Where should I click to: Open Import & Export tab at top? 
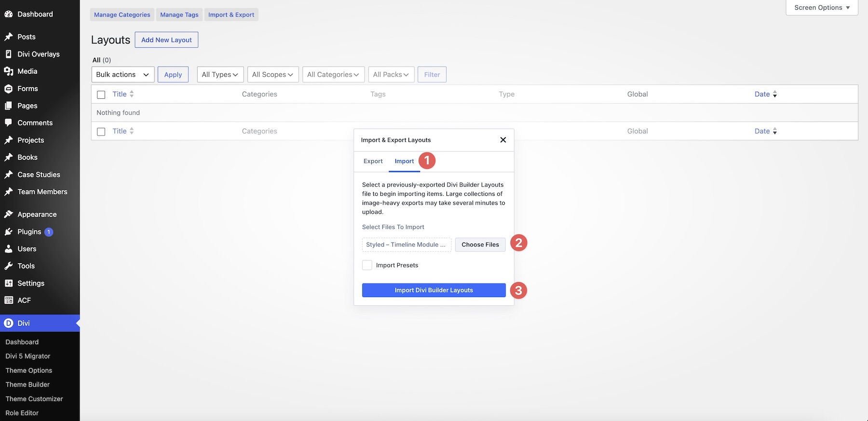coord(231,14)
